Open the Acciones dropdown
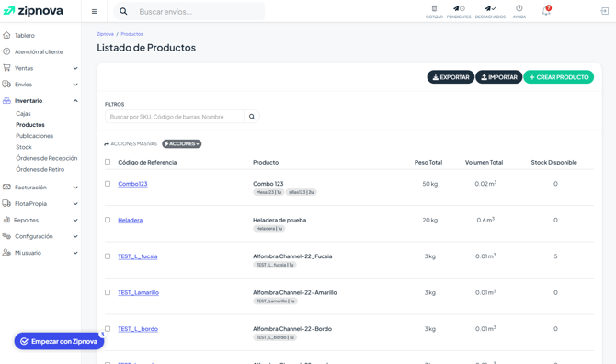This screenshot has height=364, width=616. point(181,144)
